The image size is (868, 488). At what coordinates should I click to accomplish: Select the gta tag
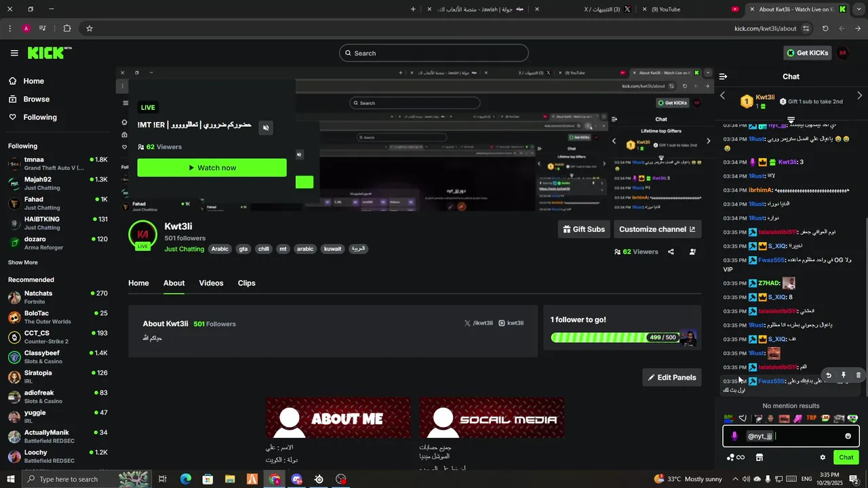[x=243, y=249]
